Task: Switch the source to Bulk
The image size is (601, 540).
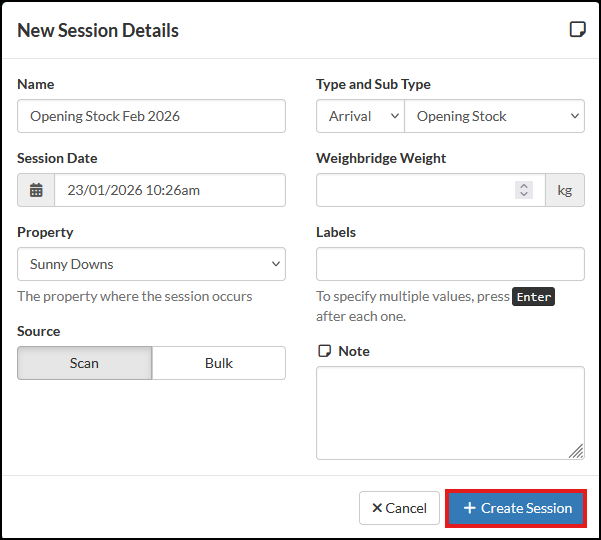Action: click(218, 363)
